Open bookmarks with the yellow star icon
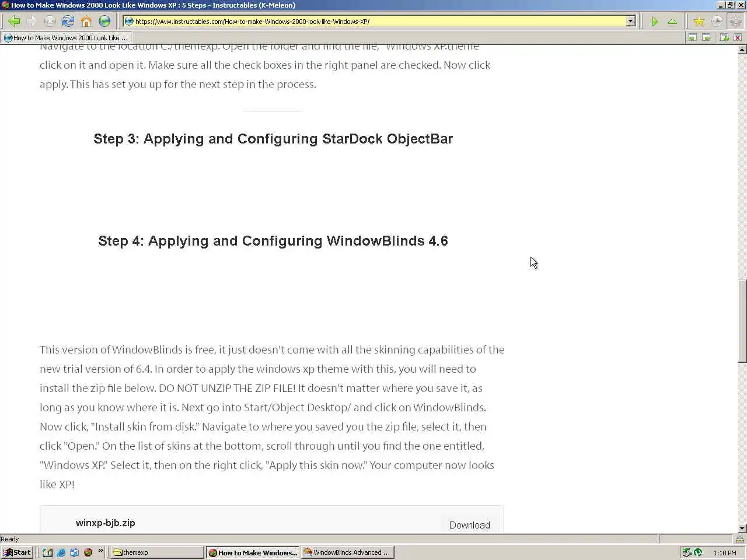Screen dimensions: 747x560 699,22
